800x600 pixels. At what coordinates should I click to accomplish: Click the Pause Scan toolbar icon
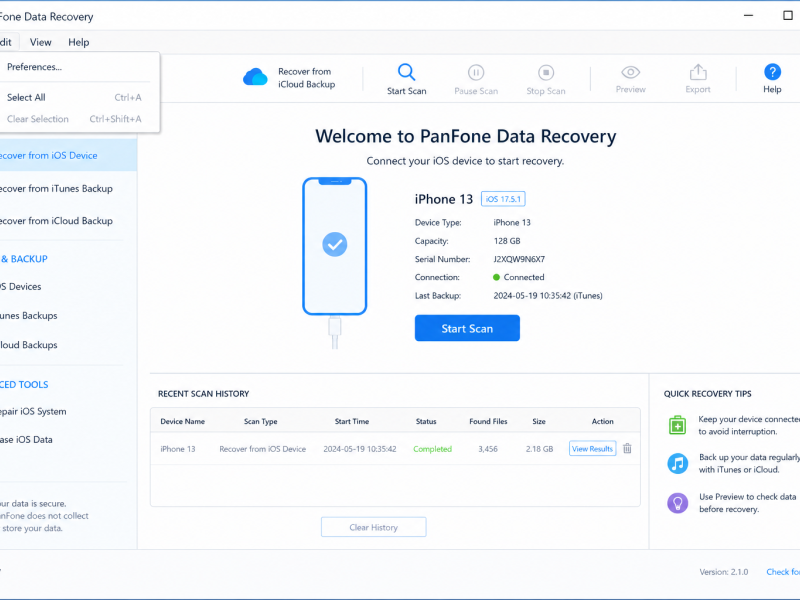(476, 72)
